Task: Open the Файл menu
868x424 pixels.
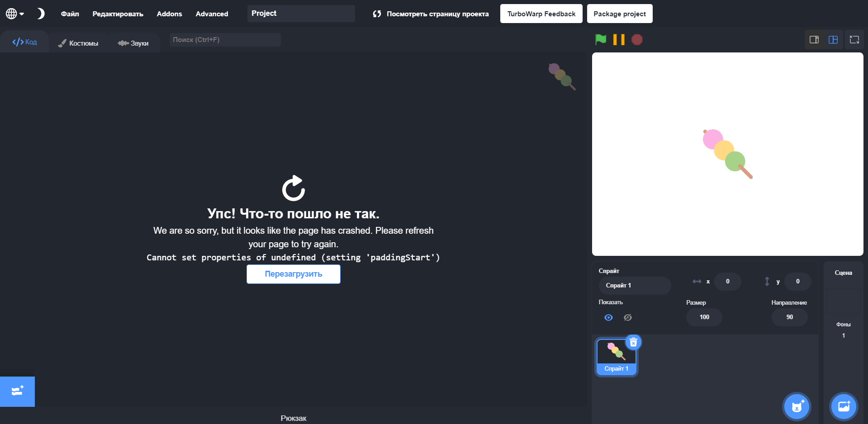Action: [69, 14]
